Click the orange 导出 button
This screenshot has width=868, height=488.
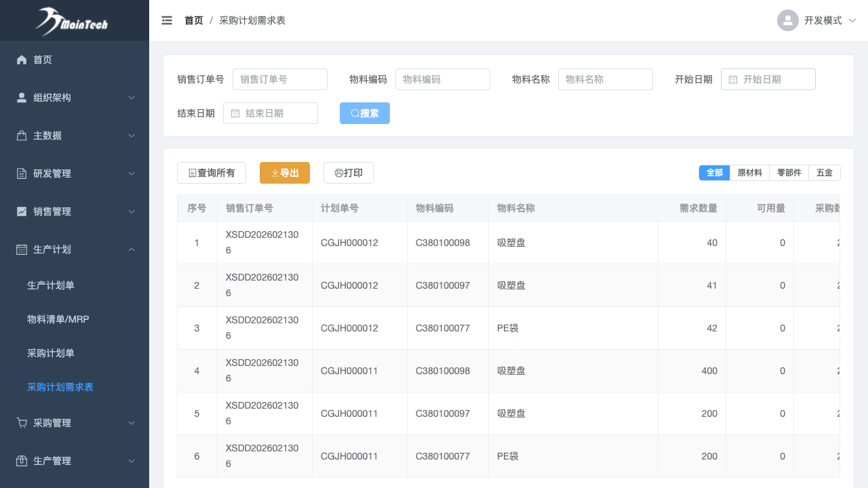click(285, 173)
